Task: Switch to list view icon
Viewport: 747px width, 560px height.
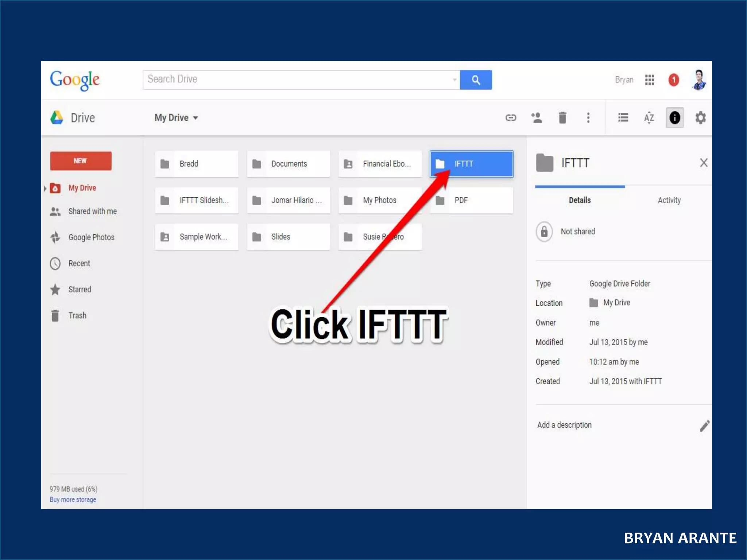Action: pos(623,117)
